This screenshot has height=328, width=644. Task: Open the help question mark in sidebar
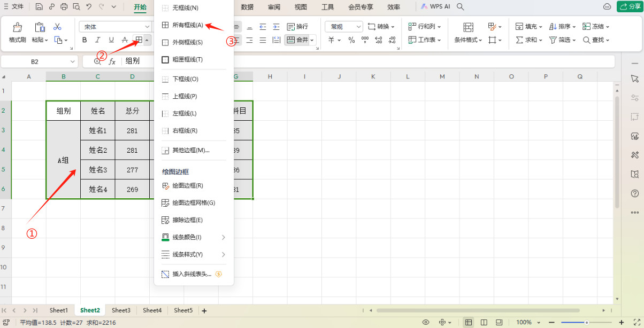pos(635,193)
